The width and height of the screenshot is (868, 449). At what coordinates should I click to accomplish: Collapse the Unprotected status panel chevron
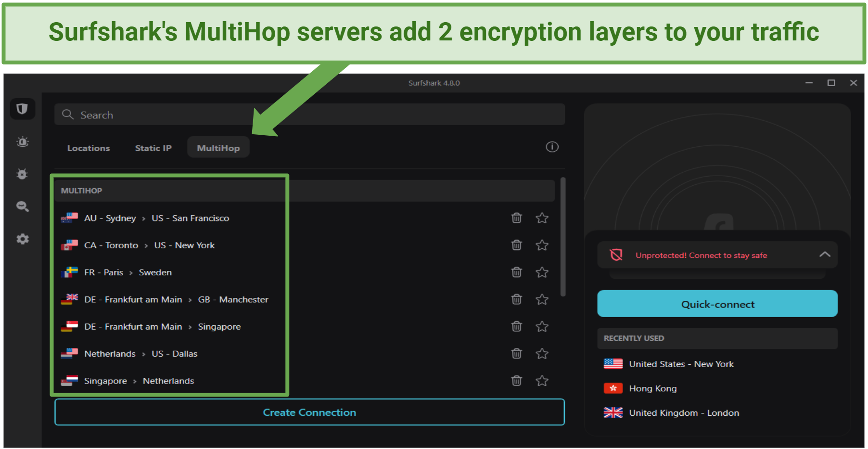825,255
